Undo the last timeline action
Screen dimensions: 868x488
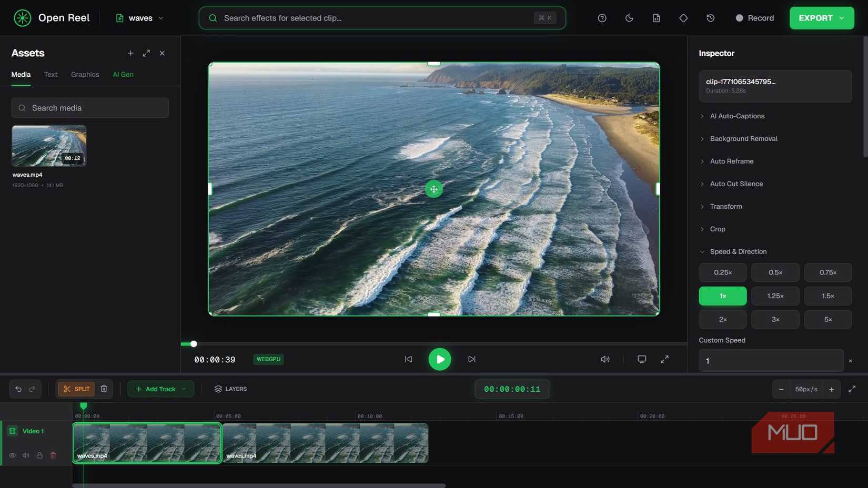18,389
